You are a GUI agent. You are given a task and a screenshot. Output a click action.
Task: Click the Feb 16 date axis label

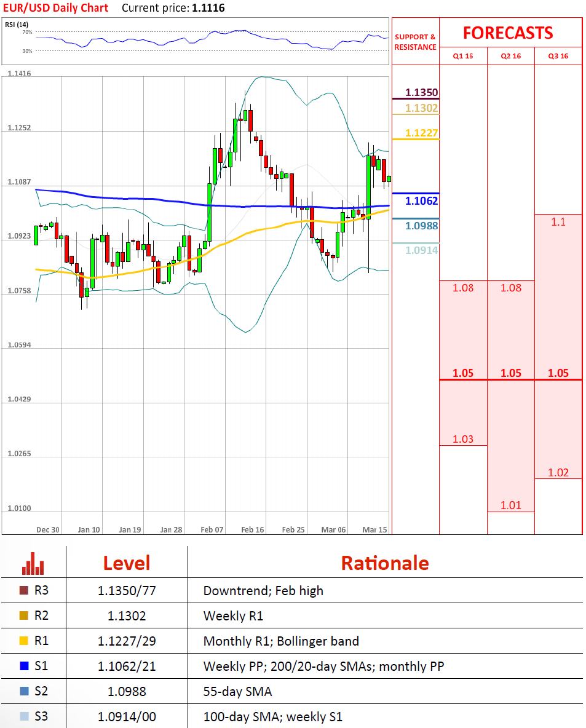(253, 530)
